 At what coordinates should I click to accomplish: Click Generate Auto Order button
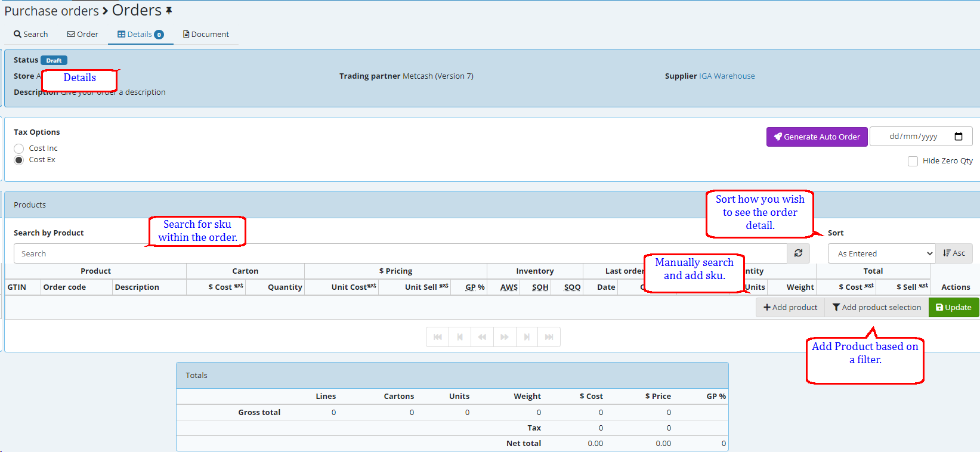[817, 137]
